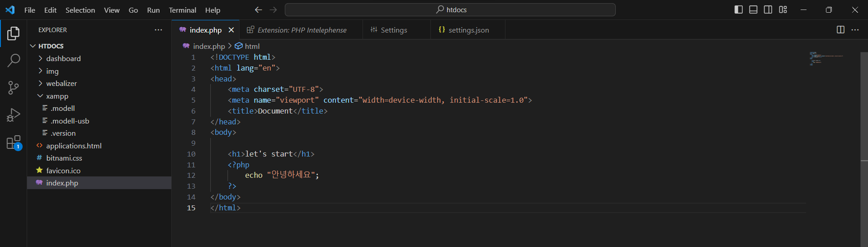
Task: Toggle the secondary side bar layout icon
Action: point(768,9)
